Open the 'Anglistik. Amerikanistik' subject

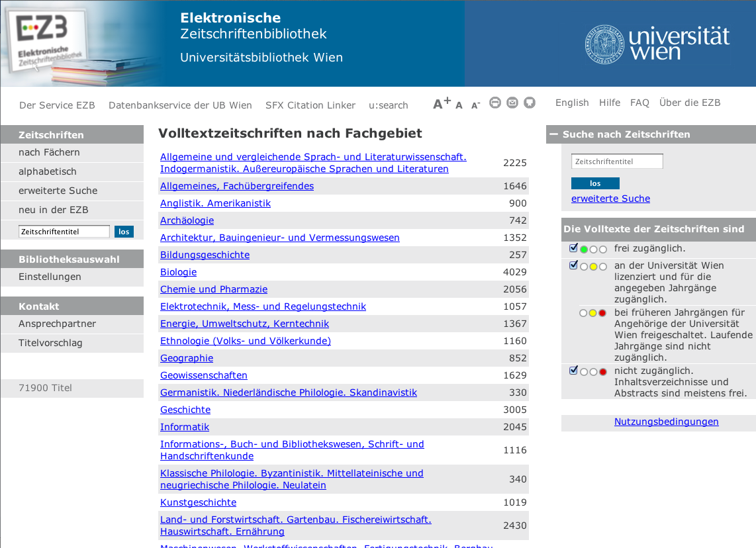pos(216,203)
